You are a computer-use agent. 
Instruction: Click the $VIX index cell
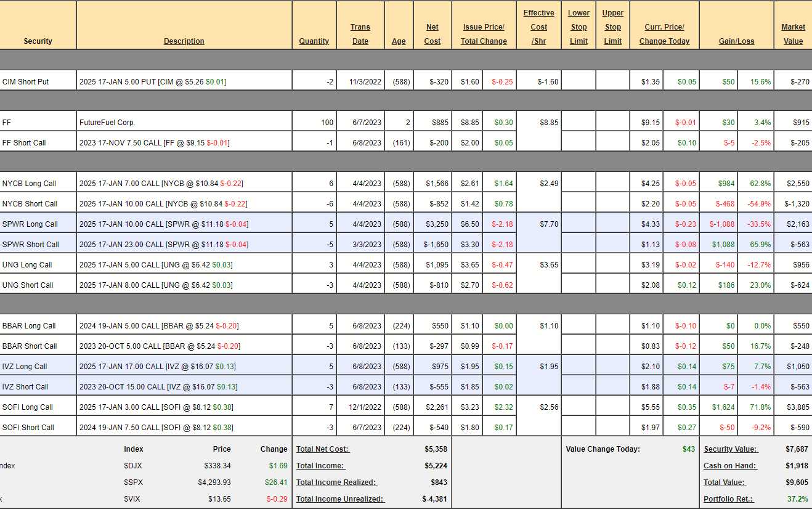click(132, 499)
